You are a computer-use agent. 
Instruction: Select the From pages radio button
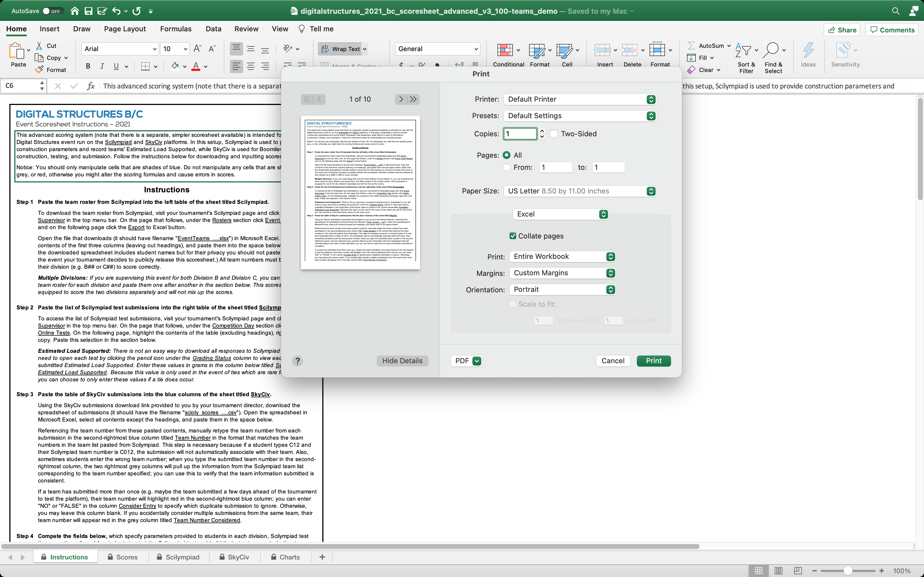pos(506,167)
